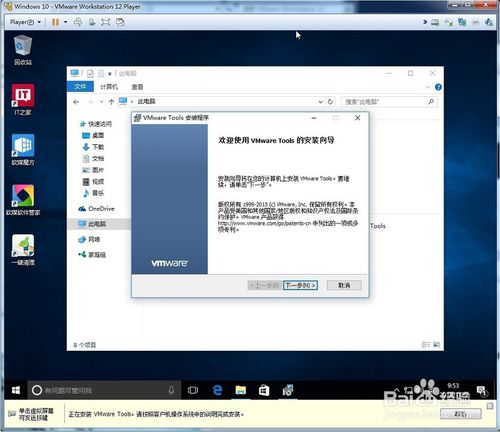Launch Microsoft Edge from the taskbar

pyautogui.click(x=217, y=390)
